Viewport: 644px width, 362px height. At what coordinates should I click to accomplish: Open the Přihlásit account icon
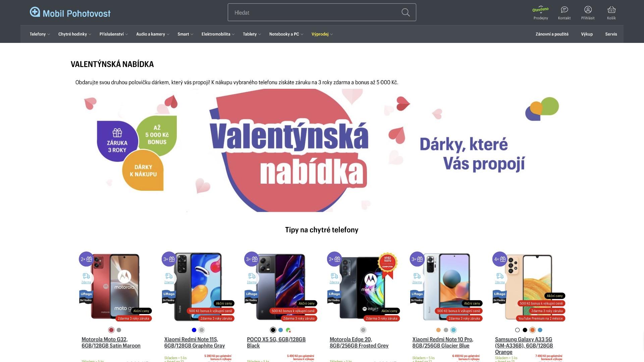588,10
